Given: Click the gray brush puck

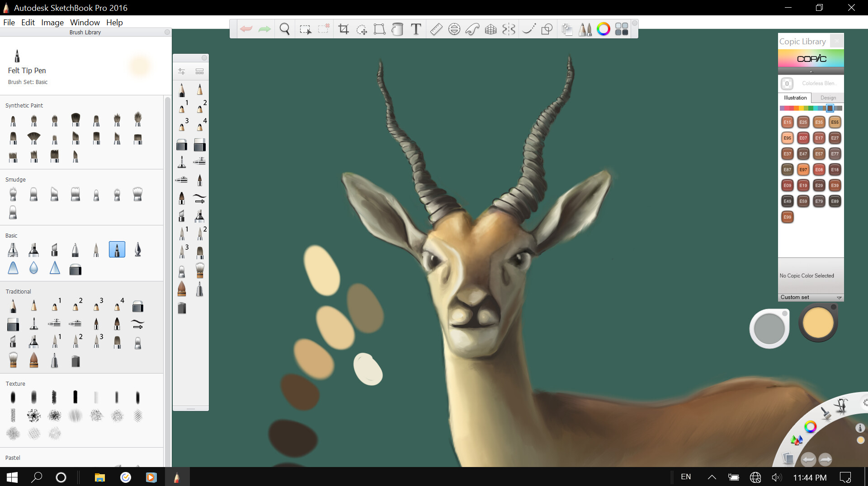Looking at the screenshot, I should (769, 328).
